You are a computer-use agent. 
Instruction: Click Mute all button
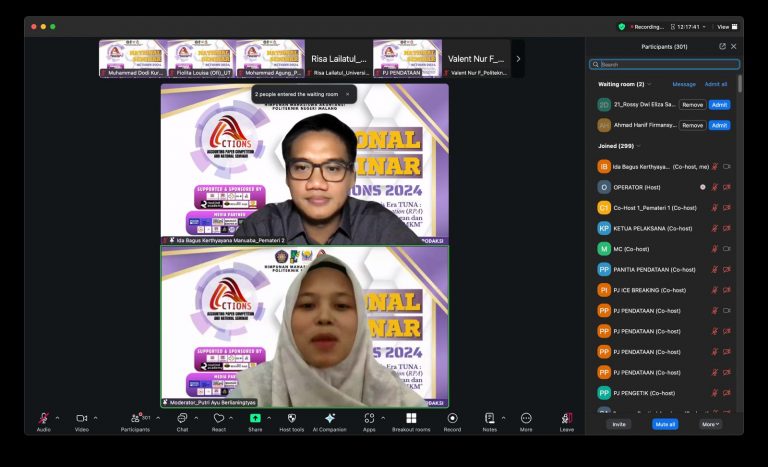(x=665, y=424)
